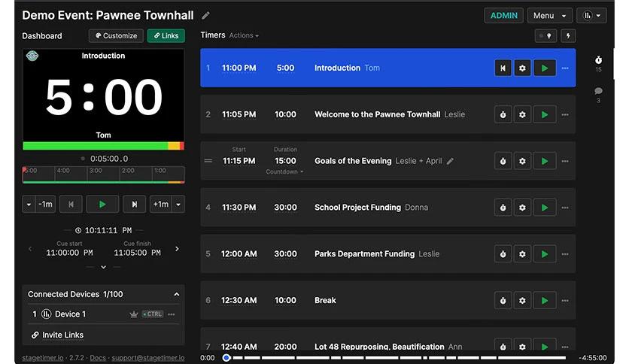Grab the Goals of the Evening reorder handle
This screenshot has width=629, height=364.
[x=208, y=161]
